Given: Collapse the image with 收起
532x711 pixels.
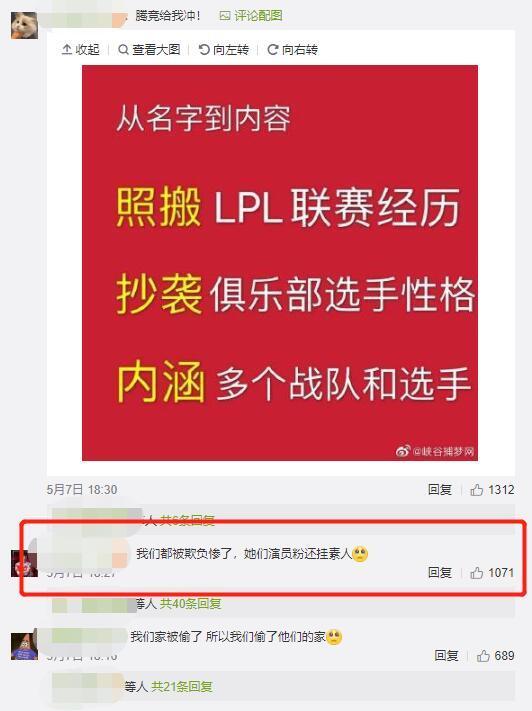Looking at the screenshot, I should [x=81, y=49].
